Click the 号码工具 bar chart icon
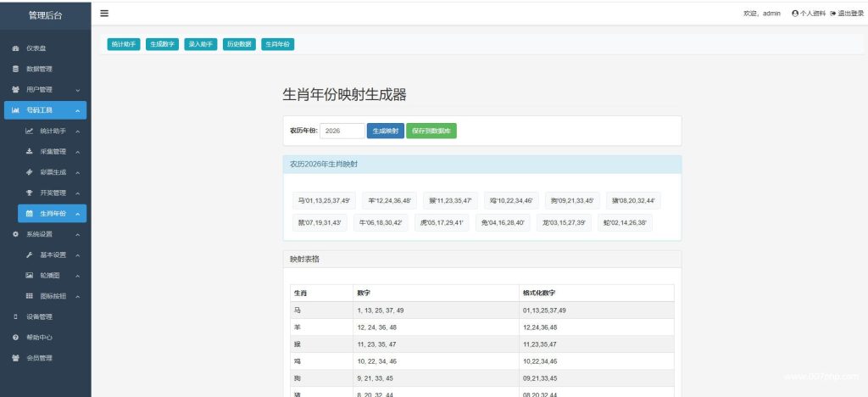This screenshot has width=868, height=397. (15, 110)
